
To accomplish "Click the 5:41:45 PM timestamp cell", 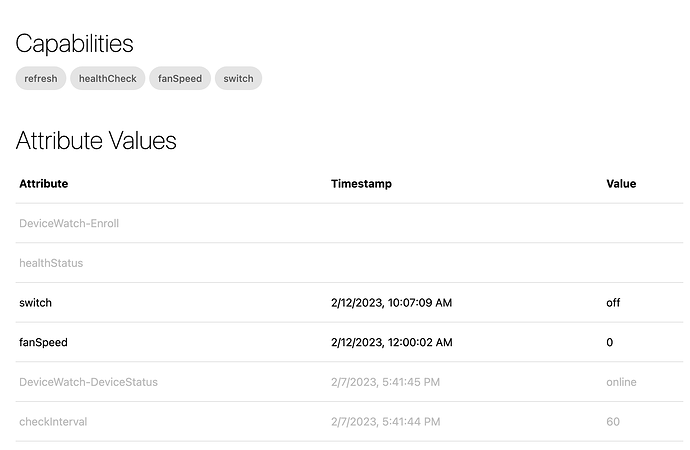I will point(383,382).
